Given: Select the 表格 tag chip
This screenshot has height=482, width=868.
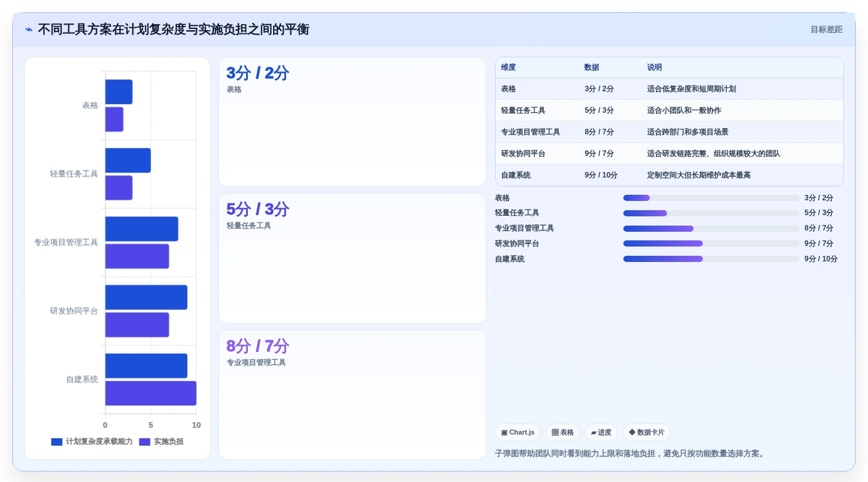Looking at the screenshot, I should (x=563, y=433).
